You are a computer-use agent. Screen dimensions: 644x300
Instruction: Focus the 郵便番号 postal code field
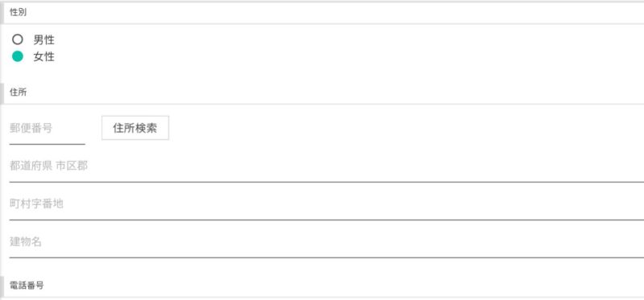pos(47,129)
